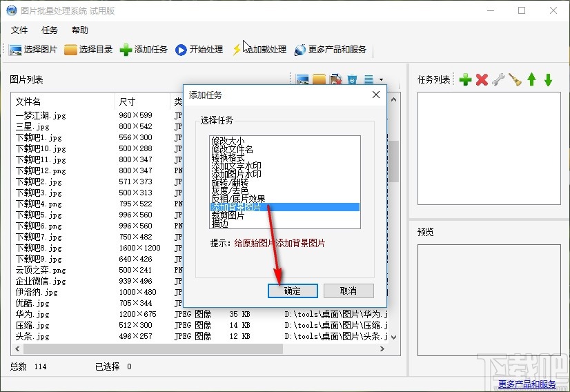The image size is (570, 392).
Task: Select file 下载吧10.jpg
Action: pyautogui.click(x=41, y=149)
